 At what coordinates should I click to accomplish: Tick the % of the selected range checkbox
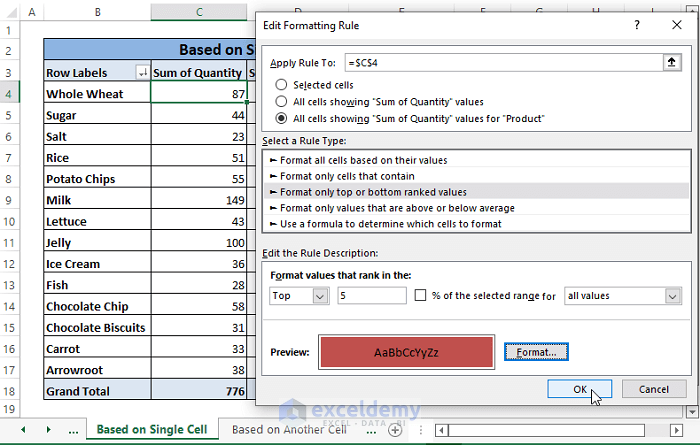point(420,295)
